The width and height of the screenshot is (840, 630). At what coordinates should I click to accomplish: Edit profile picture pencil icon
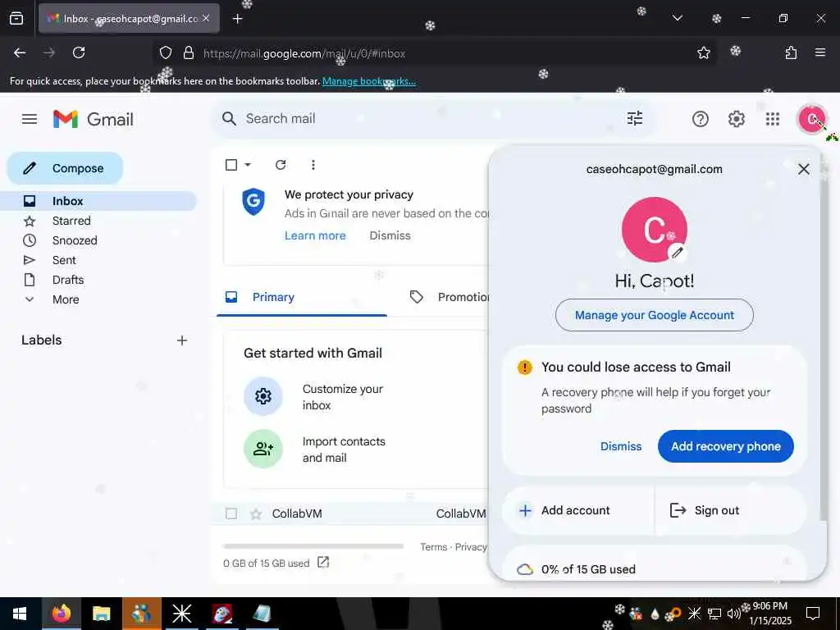[678, 252]
